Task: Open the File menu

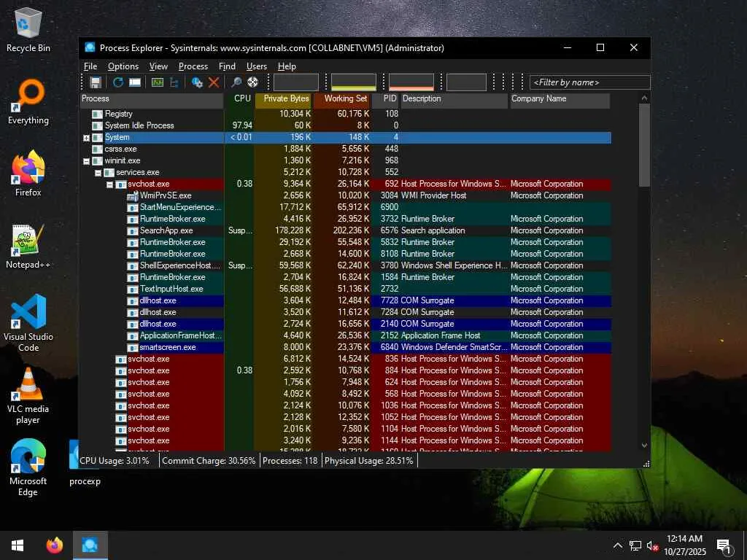Action: [90, 66]
